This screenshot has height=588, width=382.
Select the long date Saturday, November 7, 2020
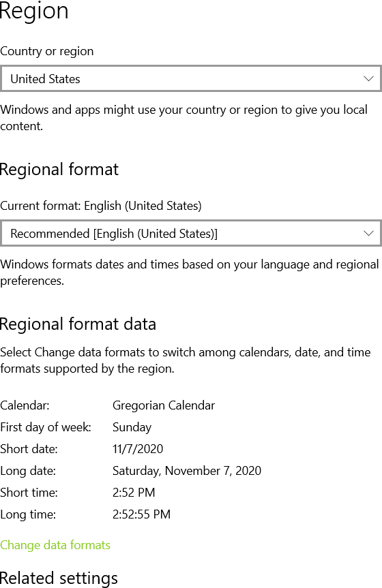coord(187,471)
